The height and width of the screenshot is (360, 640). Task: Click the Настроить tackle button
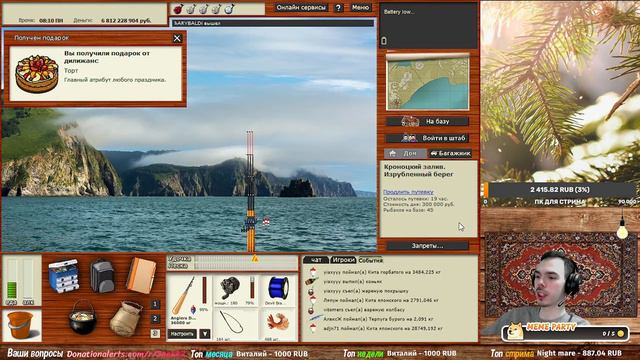point(182,334)
